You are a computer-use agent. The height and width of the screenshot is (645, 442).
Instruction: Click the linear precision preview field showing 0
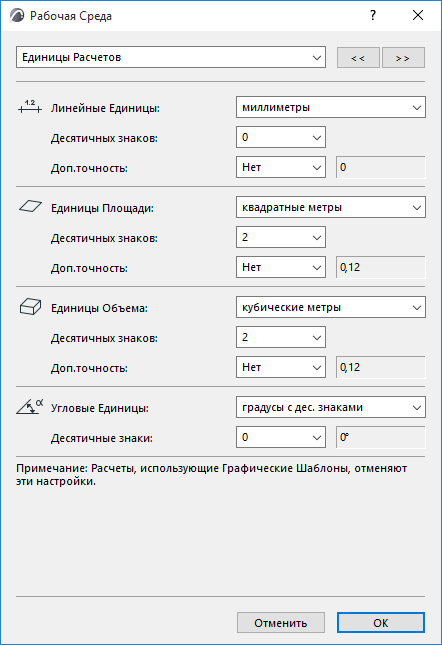(x=381, y=167)
